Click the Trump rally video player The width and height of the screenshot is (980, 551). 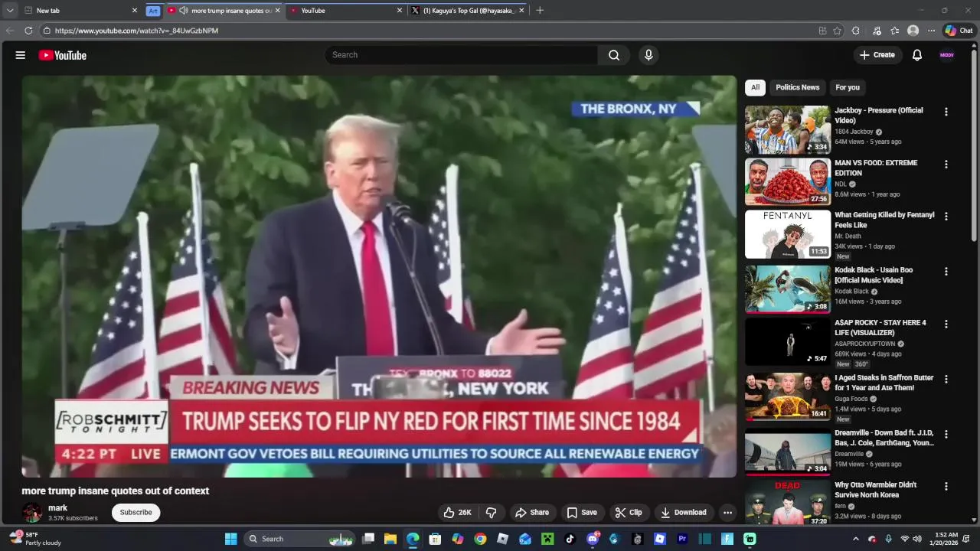379,276
